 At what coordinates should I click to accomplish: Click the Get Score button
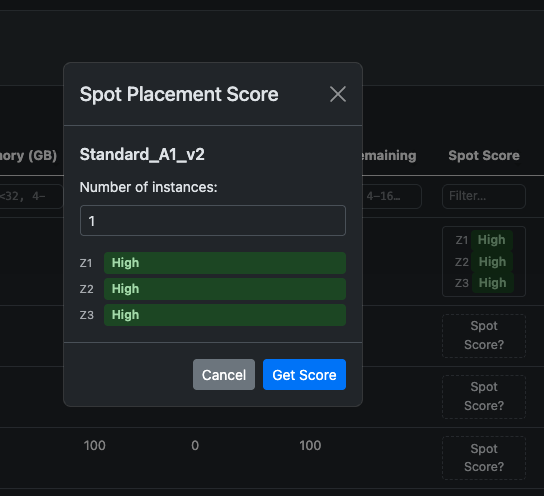(304, 375)
